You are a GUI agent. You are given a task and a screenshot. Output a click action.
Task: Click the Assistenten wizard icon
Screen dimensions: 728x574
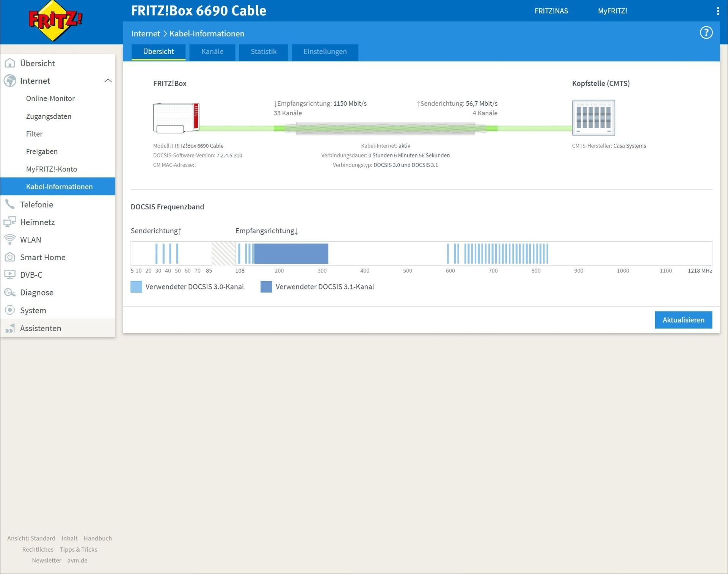pyautogui.click(x=10, y=328)
